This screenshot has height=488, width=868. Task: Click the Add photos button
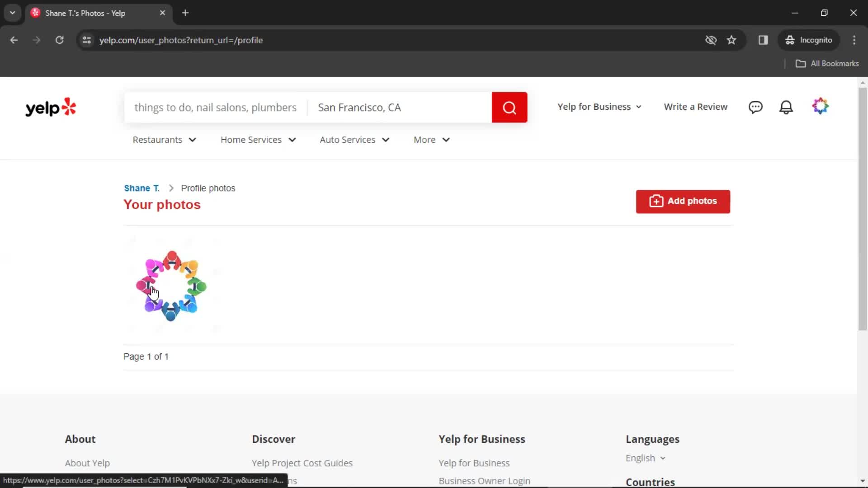tap(683, 202)
